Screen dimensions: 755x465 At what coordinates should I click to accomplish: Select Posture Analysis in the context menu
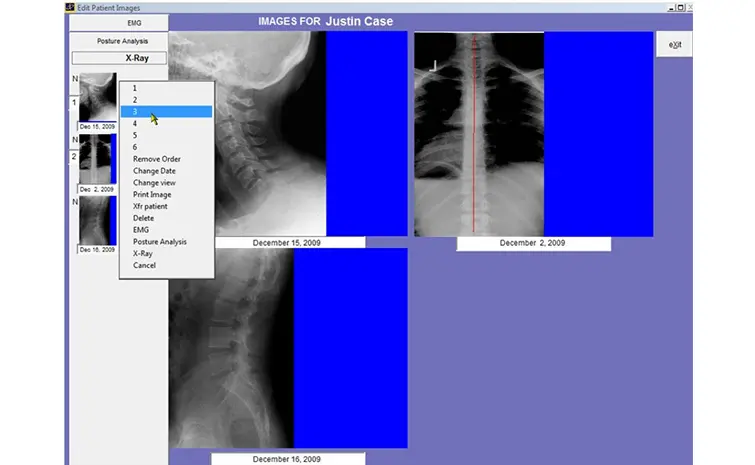pyautogui.click(x=166, y=242)
